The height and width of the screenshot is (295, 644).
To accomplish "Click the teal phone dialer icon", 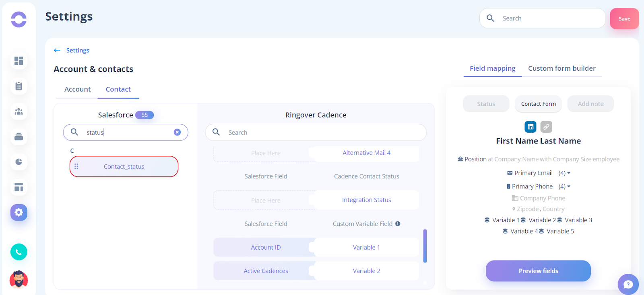I will pyautogui.click(x=19, y=252).
